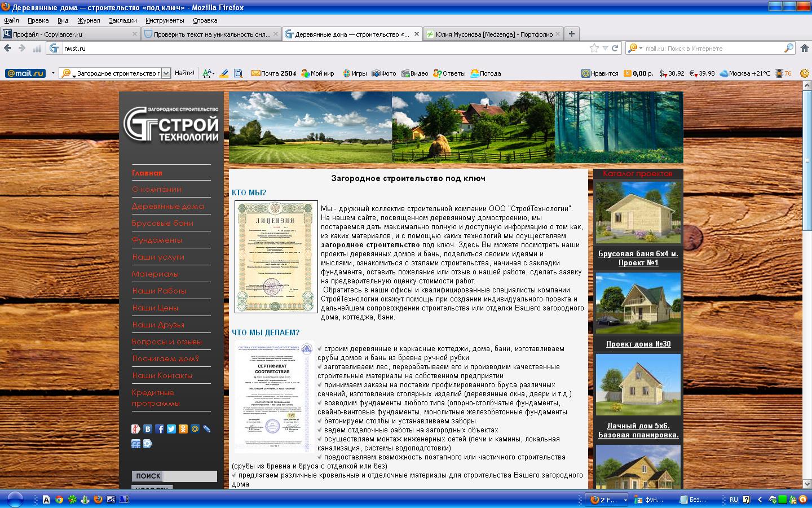Open a new tab with the plus button
812x508 pixels.
point(571,34)
